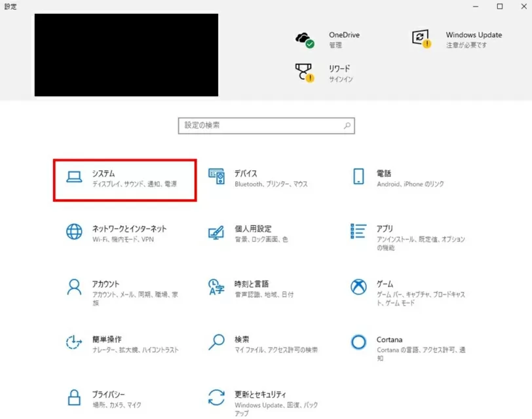Click 'アンインストール、既定値、オプションの機能' description

point(421,244)
